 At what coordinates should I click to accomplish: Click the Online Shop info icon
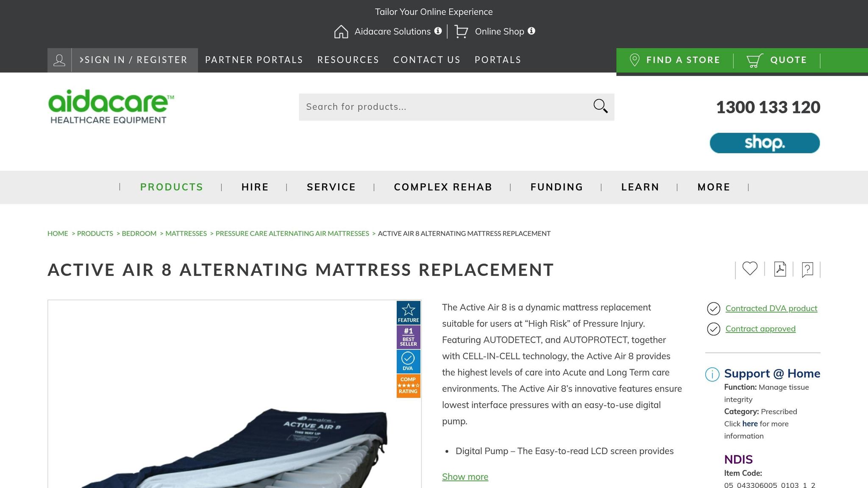coord(531,31)
